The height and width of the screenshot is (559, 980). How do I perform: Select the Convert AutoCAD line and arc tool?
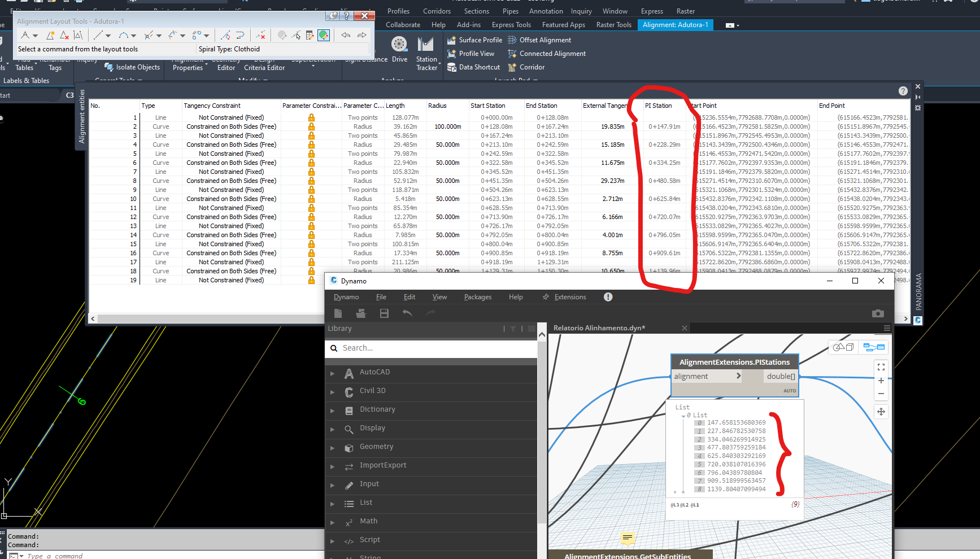point(225,36)
